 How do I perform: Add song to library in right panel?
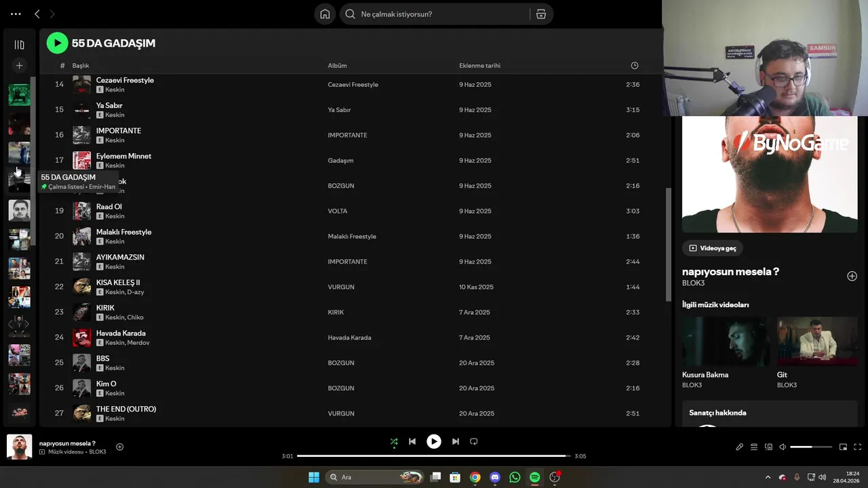point(852,276)
